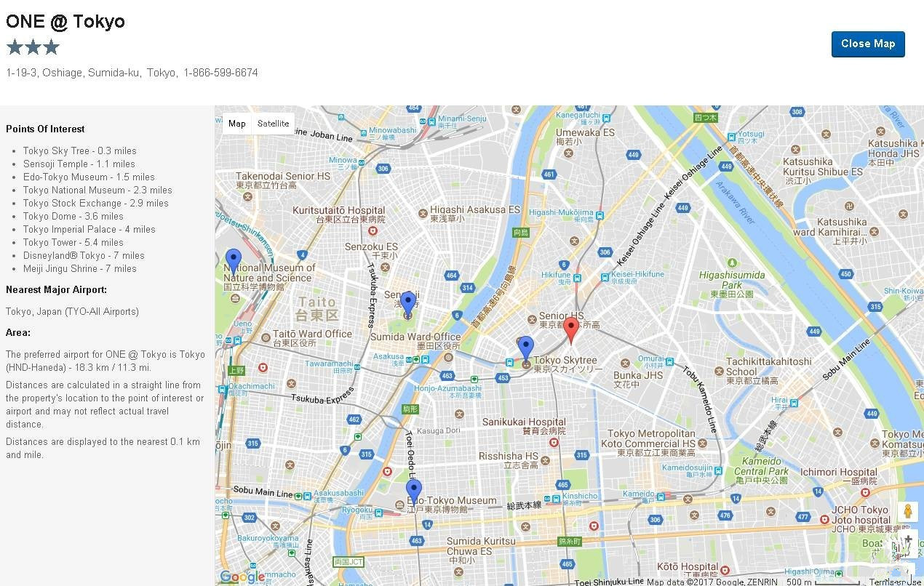This screenshot has width=924, height=586.
Task: Select the red hotel location pin
Action: (572, 329)
